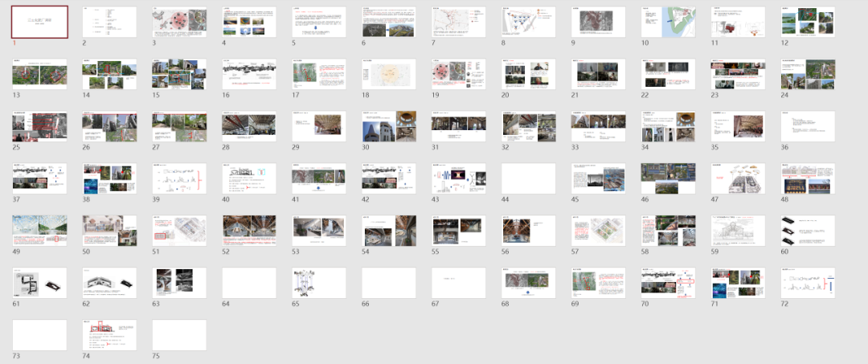Pick slide 65 thumbnail

pyautogui.click(x=319, y=283)
